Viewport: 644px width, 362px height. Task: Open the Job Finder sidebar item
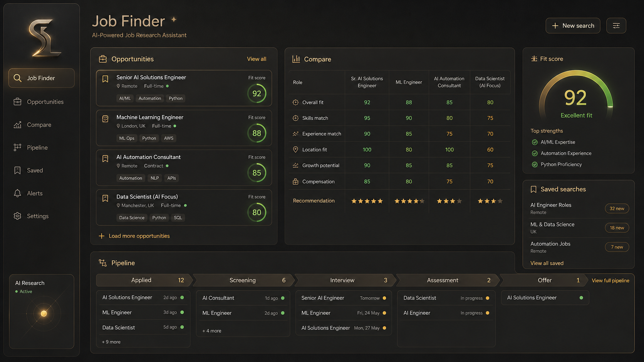pyautogui.click(x=42, y=78)
